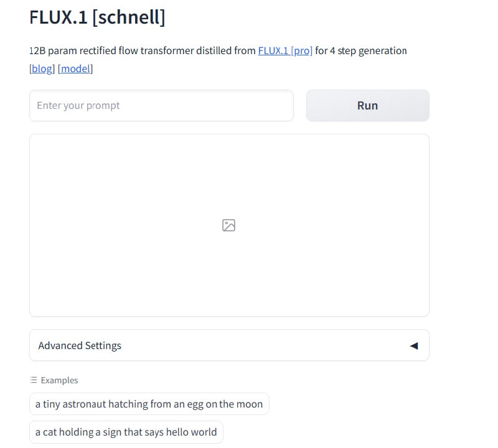Follow the model link
Image resolution: width=498 pixels, height=448 pixels.
(x=75, y=69)
